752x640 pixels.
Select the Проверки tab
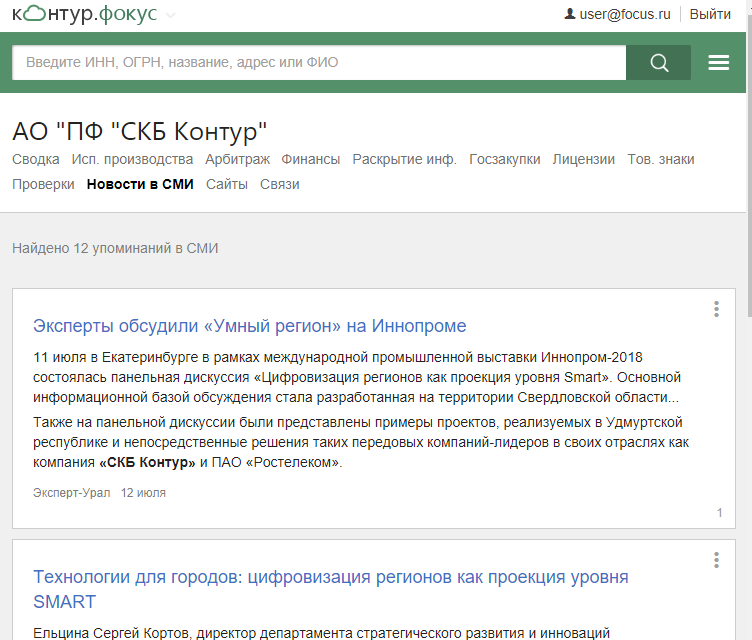(x=43, y=184)
